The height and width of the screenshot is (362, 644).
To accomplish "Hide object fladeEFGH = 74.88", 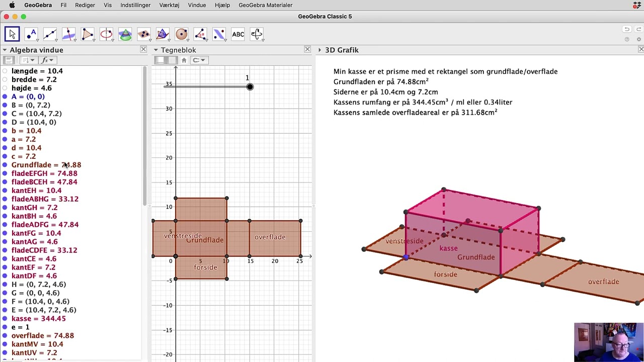I will tap(5, 173).
